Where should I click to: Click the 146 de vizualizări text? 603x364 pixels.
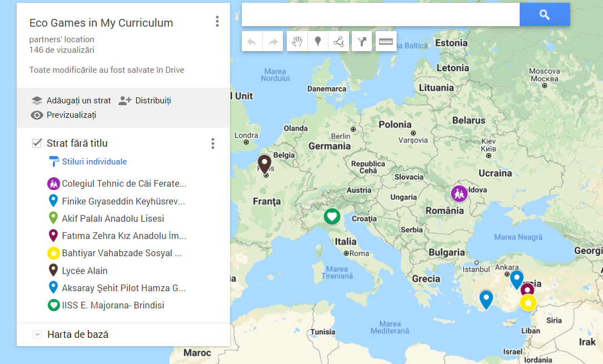(62, 50)
